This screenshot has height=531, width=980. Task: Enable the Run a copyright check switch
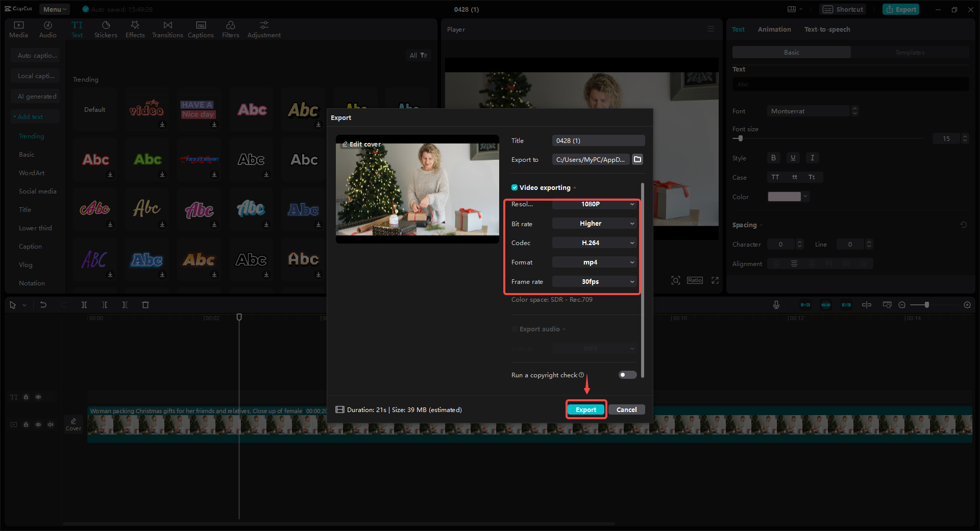click(628, 375)
